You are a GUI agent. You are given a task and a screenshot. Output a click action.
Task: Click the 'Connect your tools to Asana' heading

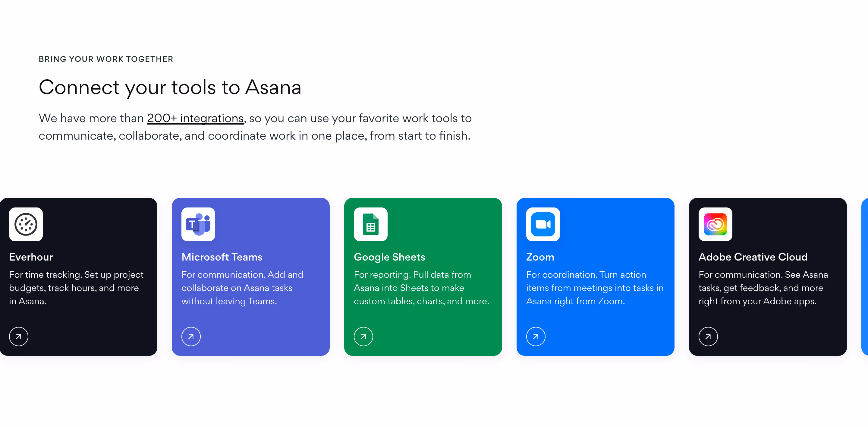170,87
